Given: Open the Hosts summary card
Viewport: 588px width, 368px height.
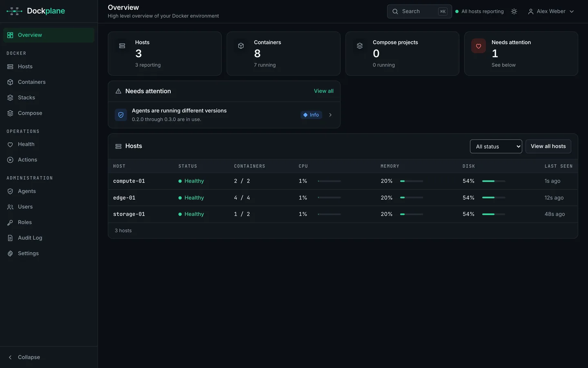Looking at the screenshot, I should click(x=165, y=54).
